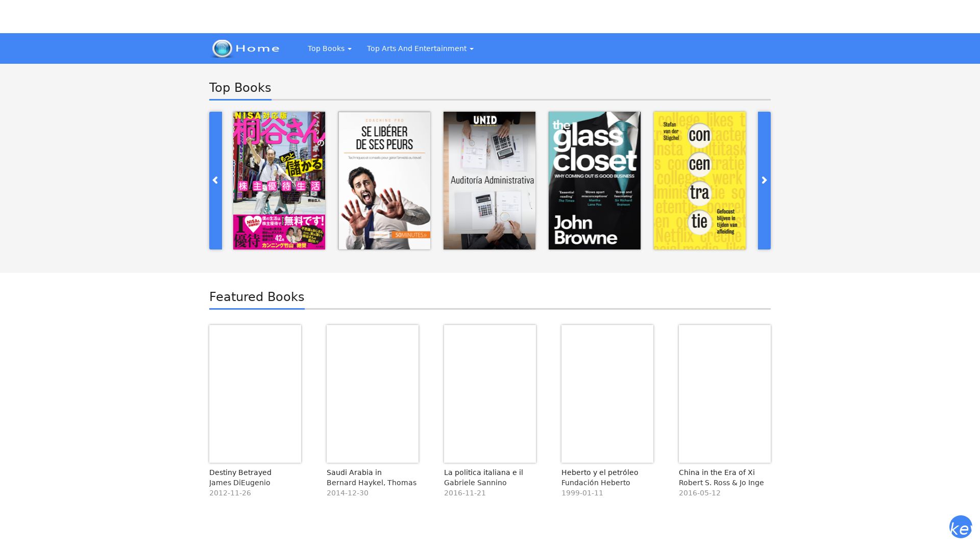The width and height of the screenshot is (980, 551).
Task: Click China in the Era of Xi
Action: point(717,472)
